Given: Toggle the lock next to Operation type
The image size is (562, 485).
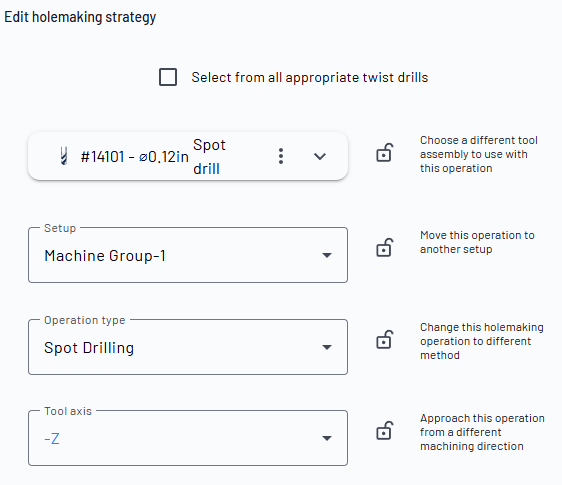Looking at the screenshot, I should (385, 339).
